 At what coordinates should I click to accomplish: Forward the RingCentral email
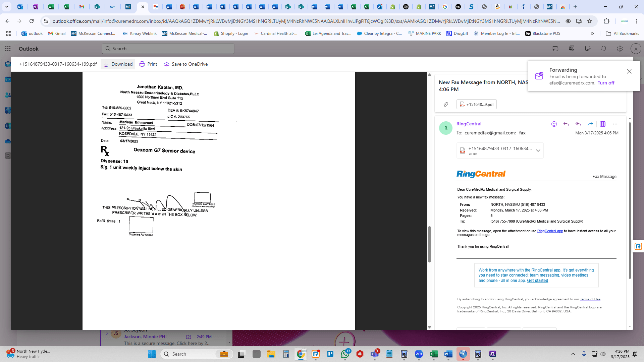tap(590, 124)
